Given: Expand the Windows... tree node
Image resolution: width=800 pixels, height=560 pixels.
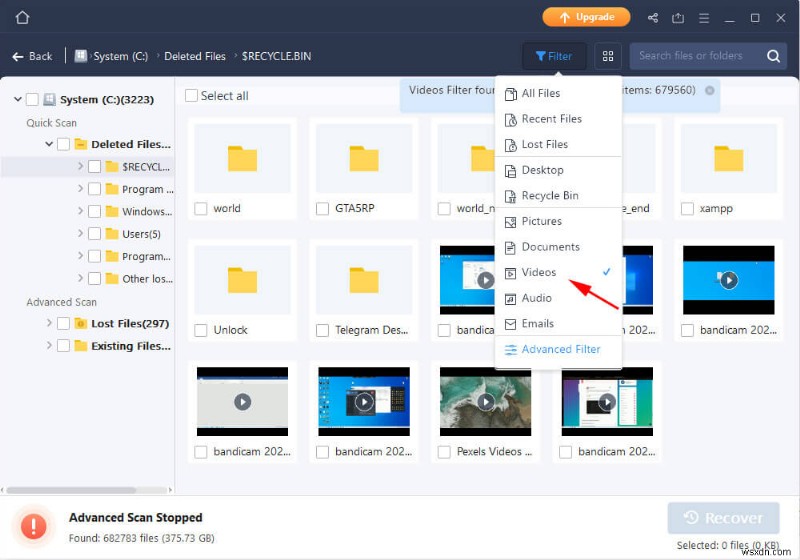Looking at the screenshot, I should (80, 211).
